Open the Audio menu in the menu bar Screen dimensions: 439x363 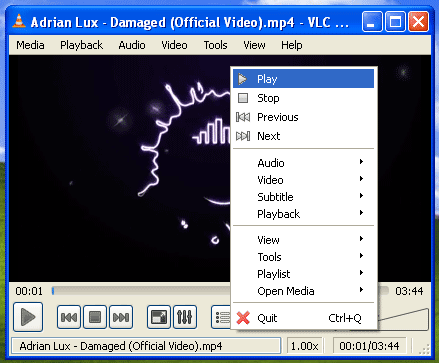tap(132, 45)
